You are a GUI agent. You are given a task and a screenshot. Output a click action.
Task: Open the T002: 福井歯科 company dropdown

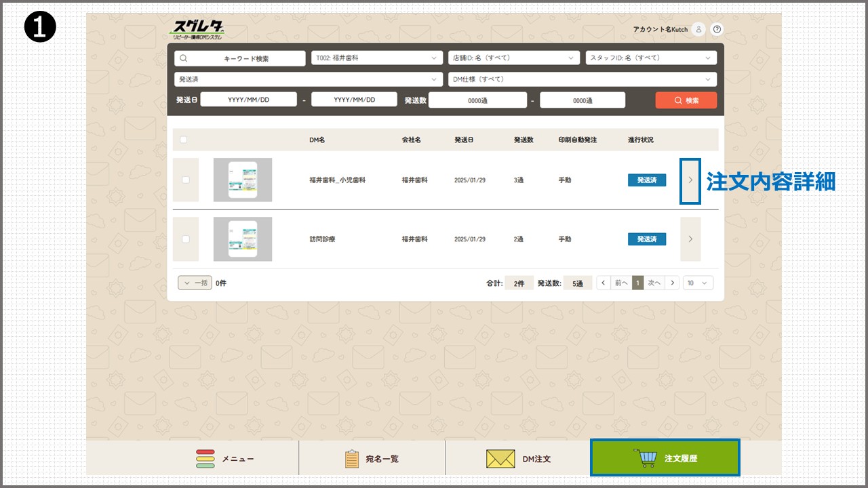coord(377,58)
